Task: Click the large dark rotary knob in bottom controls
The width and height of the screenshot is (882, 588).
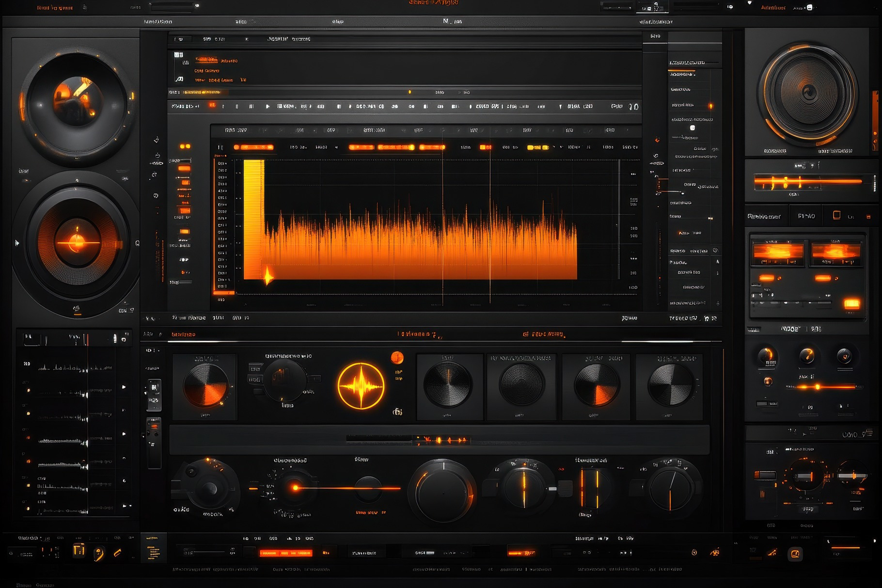Action: (443, 491)
